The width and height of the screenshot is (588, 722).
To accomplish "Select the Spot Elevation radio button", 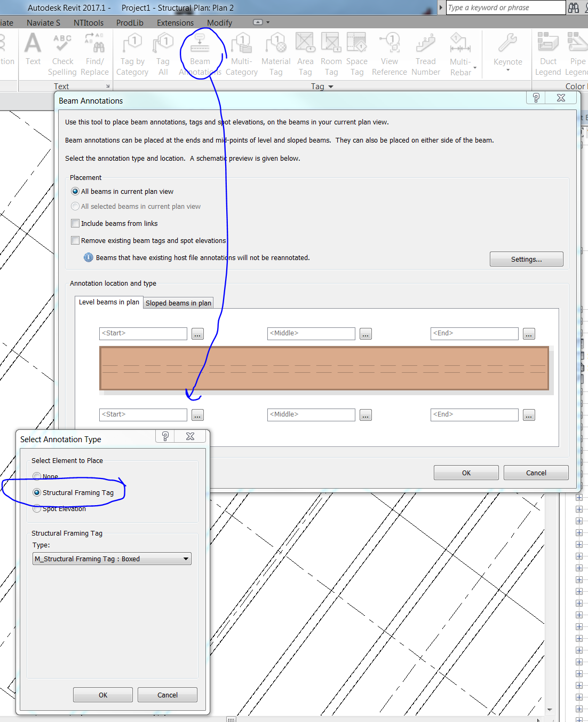I will tap(36, 508).
